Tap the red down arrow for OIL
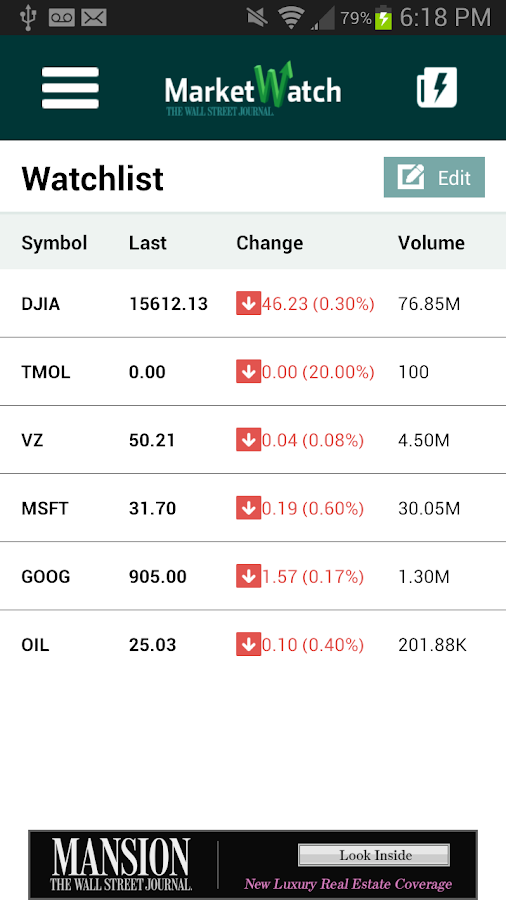Viewport: 506px width, 900px height. pos(248,645)
